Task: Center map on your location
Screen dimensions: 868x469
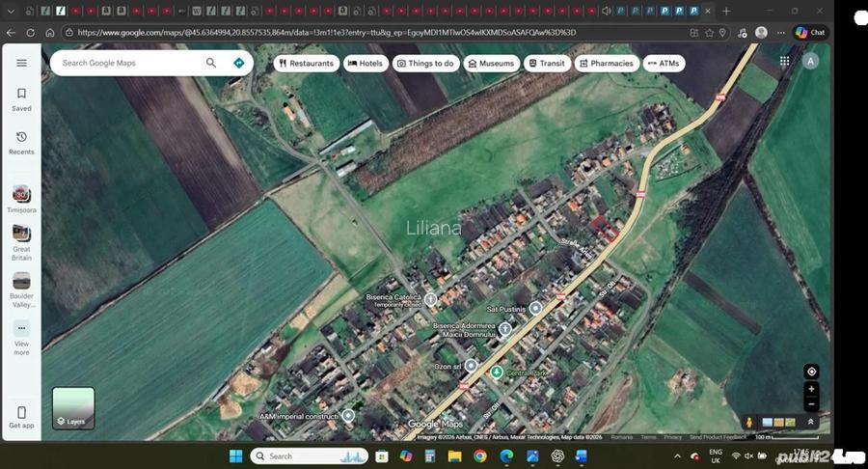Action: pyautogui.click(x=811, y=372)
